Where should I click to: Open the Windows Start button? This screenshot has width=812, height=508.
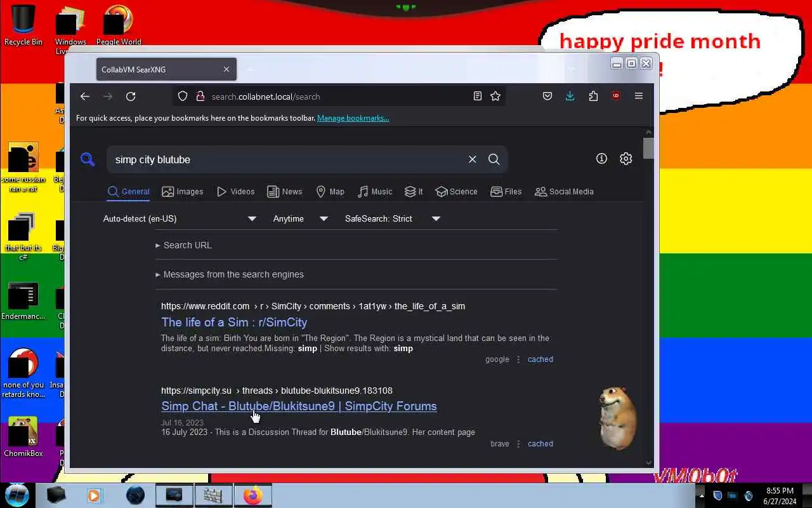(x=17, y=495)
